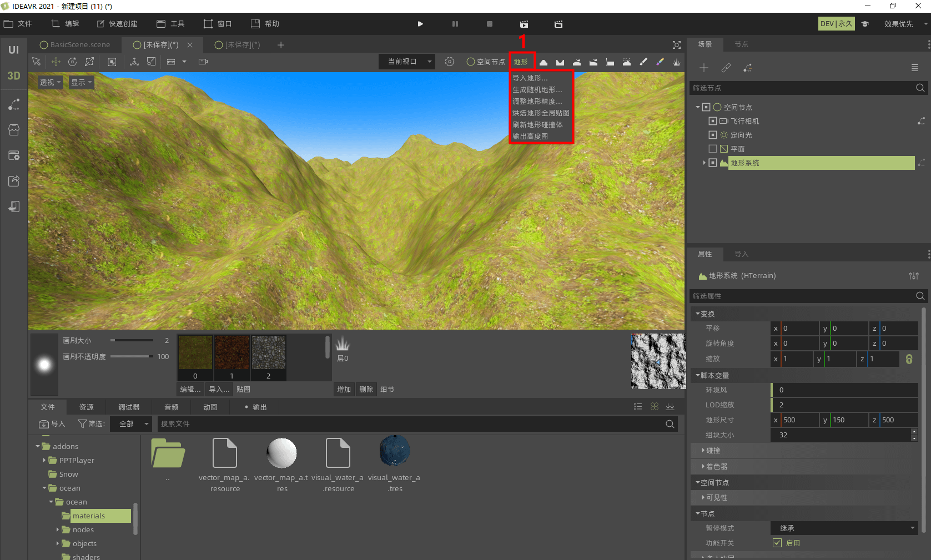Select the terrain color paint brush icon

click(660, 62)
